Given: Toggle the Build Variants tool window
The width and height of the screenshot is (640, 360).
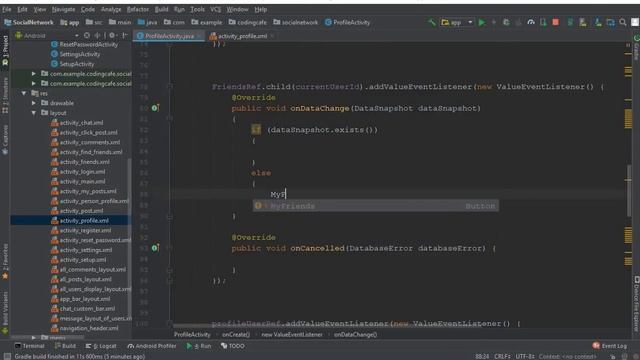Looking at the screenshot, I should click(5, 313).
